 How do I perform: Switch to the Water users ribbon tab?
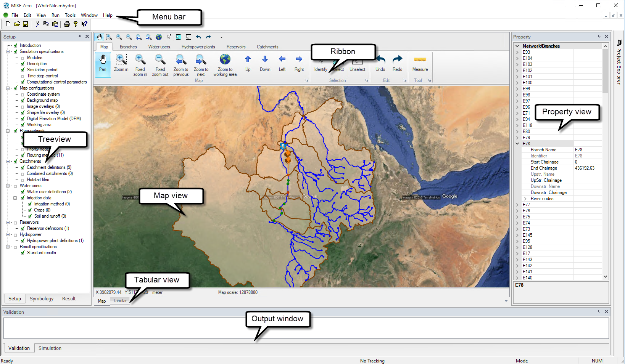[159, 47]
